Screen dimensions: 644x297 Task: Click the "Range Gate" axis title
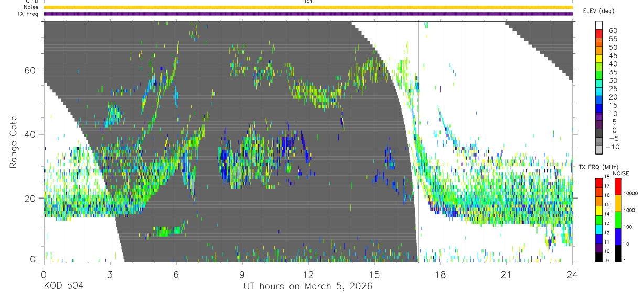point(15,142)
